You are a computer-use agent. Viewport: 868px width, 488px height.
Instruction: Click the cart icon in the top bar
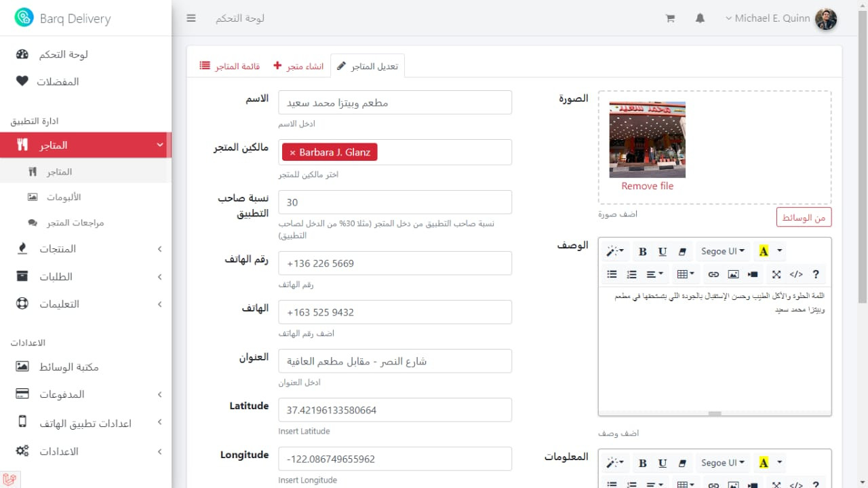pyautogui.click(x=670, y=18)
